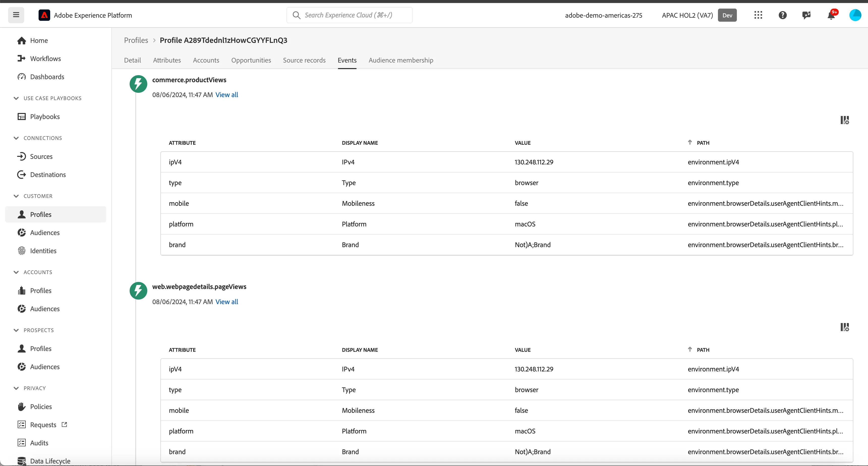Open column settings for pageViews table
868x466 pixels.
click(845, 327)
